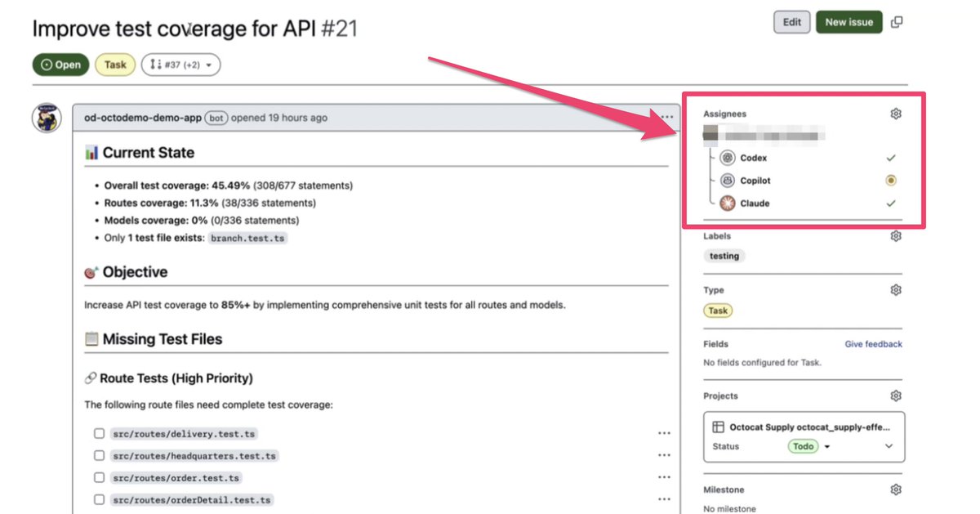The width and height of the screenshot is (980, 514).
Task: Click the Open status badge
Action: coord(60,65)
